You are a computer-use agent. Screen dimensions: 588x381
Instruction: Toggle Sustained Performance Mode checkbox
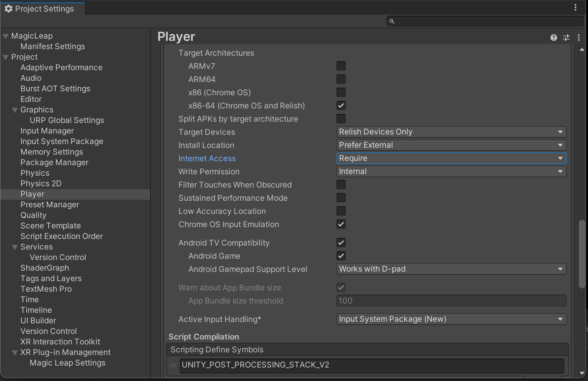341,198
